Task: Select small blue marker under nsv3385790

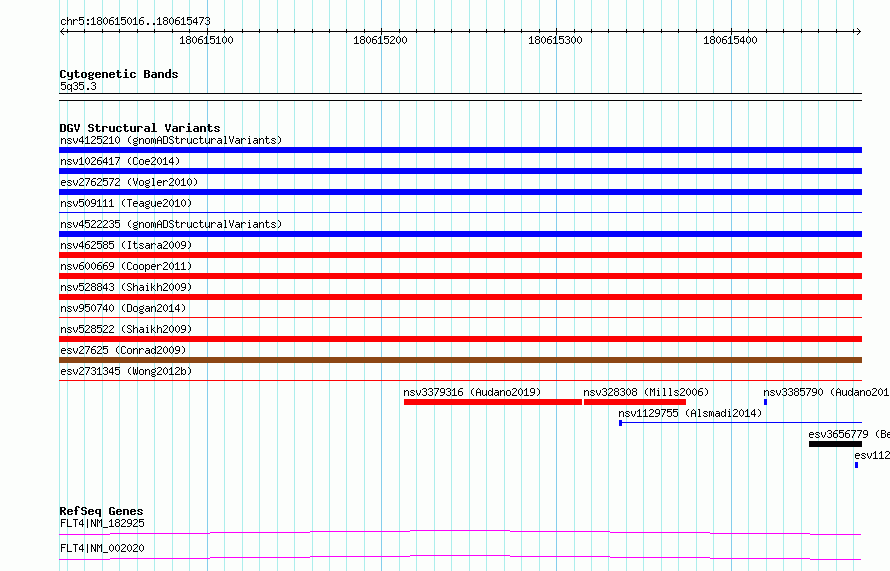Action: [765, 402]
